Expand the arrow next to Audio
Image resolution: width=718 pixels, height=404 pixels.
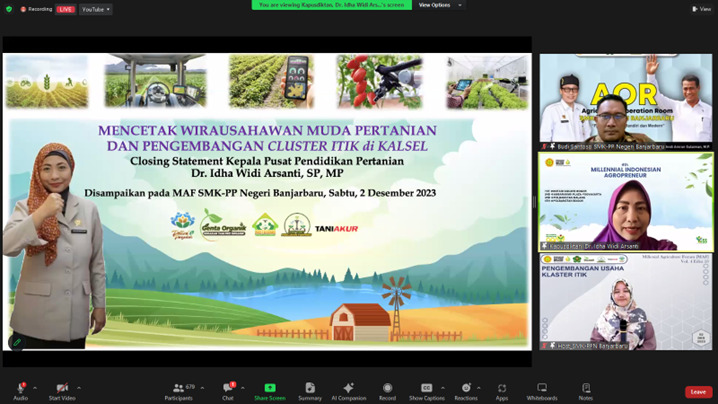coord(35,388)
